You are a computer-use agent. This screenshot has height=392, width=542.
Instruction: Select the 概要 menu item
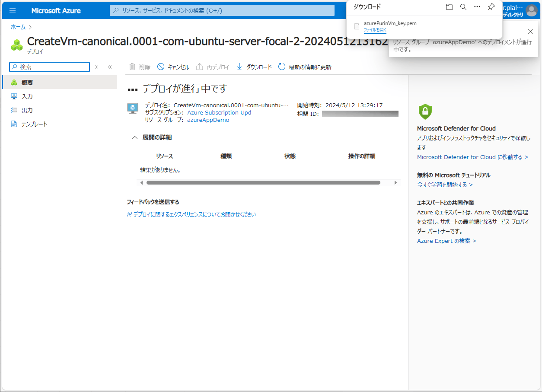(x=59, y=83)
